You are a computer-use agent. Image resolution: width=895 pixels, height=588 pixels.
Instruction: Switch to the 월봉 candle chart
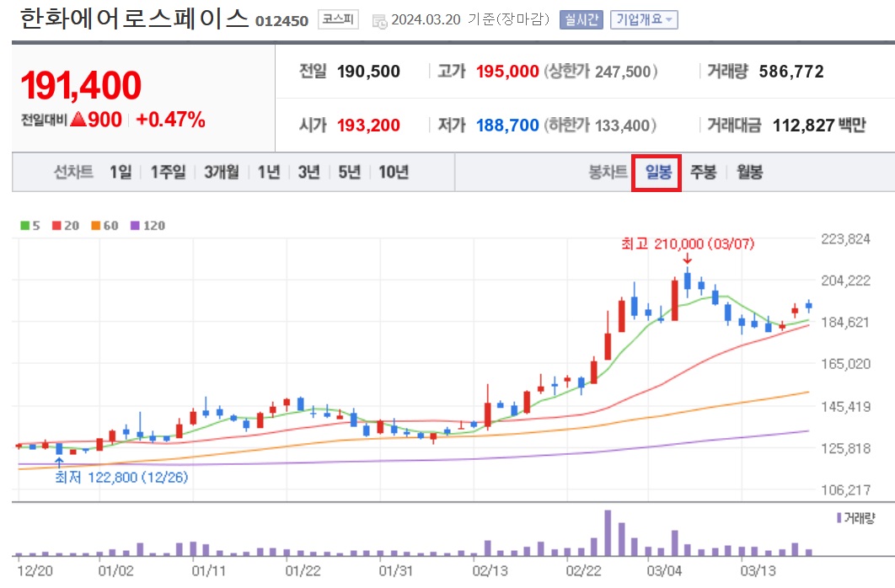pos(749,172)
